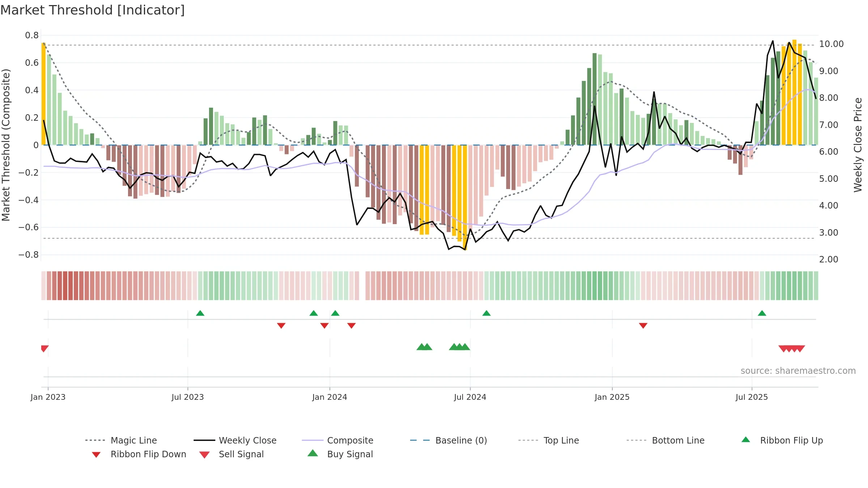Screen dimensions: 868x488
Task: Click the last ribbon flip down marker after Jan 2024
Action: point(352,326)
